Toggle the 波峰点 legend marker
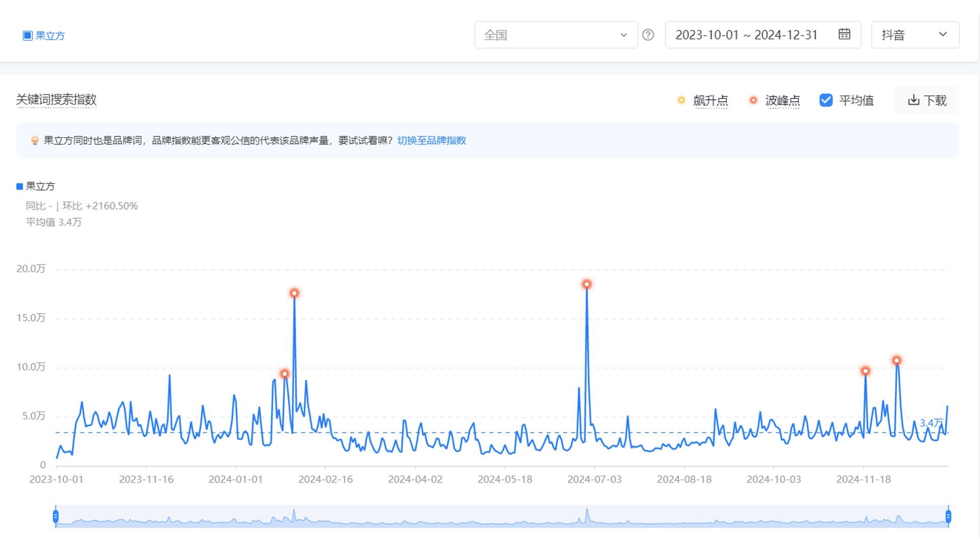Image resolution: width=980 pixels, height=551 pixels. pyautogui.click(x=753, y=101)
